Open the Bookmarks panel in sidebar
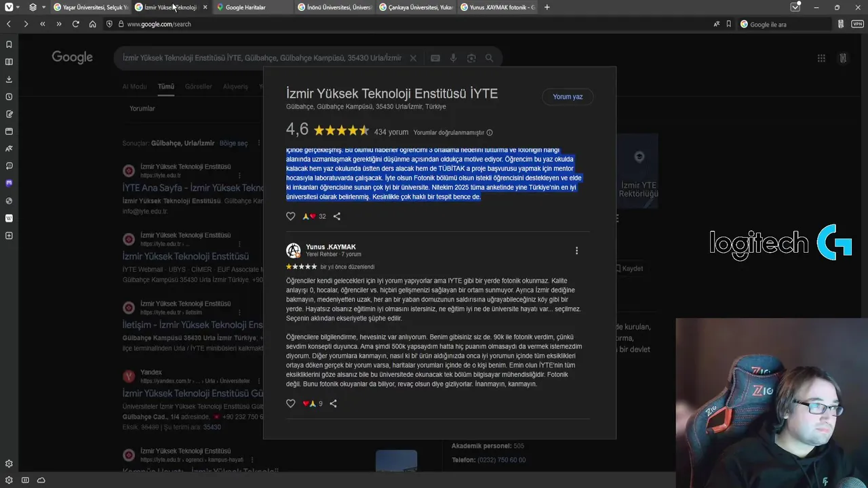Screen dimensions: 868x488 [9, 44]
